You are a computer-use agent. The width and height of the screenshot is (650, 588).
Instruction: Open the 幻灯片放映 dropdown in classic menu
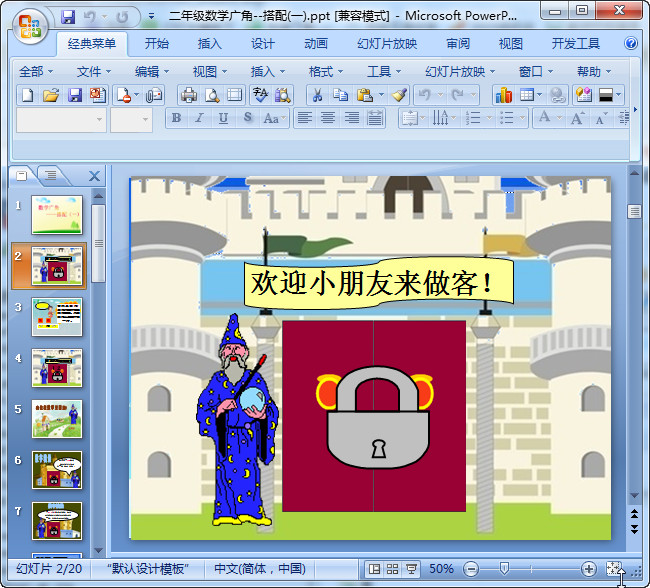pyautogui.click(x=460, y=72)
